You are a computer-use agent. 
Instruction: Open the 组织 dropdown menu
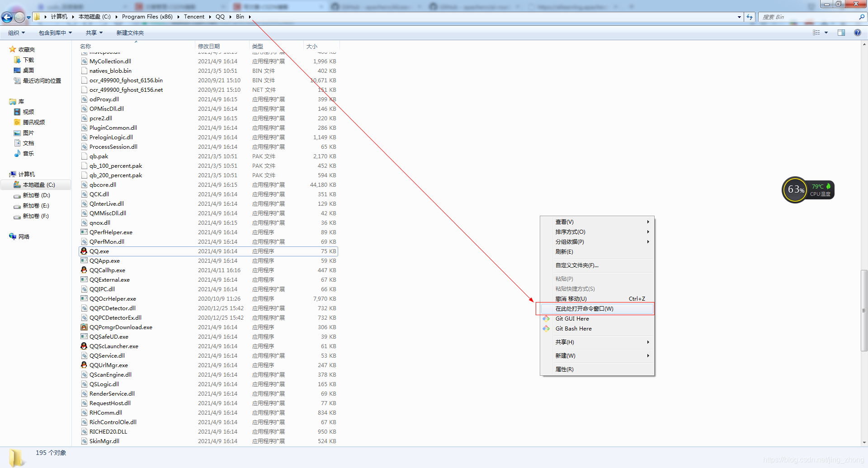coord(17,33)
